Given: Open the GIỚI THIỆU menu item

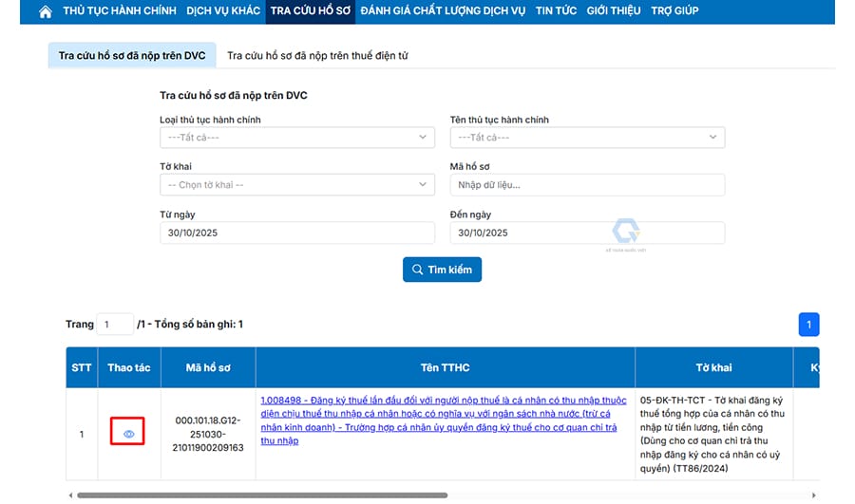Looking at the screenshot, I should (x=615, y=11).
